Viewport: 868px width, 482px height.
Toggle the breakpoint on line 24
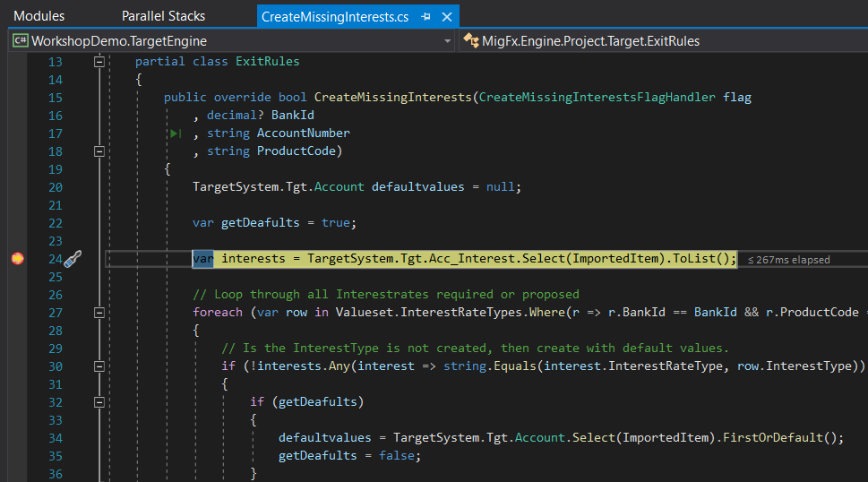click(x=18, y=258)
